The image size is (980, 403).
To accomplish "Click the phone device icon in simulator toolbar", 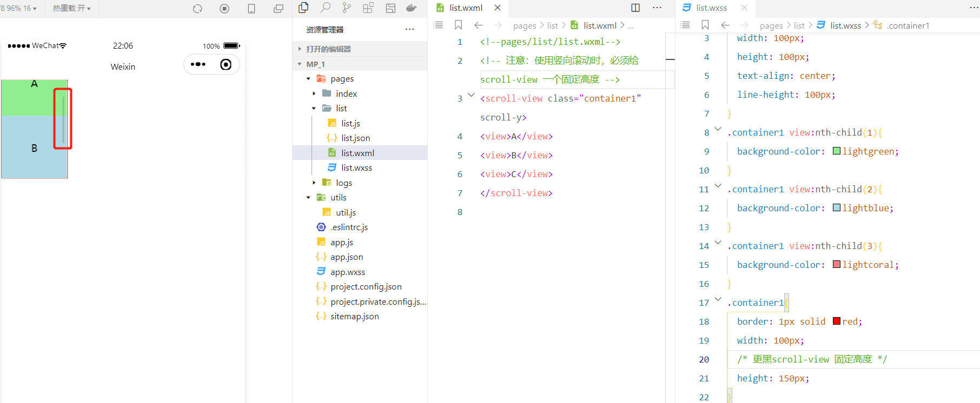I will point(251,8).
